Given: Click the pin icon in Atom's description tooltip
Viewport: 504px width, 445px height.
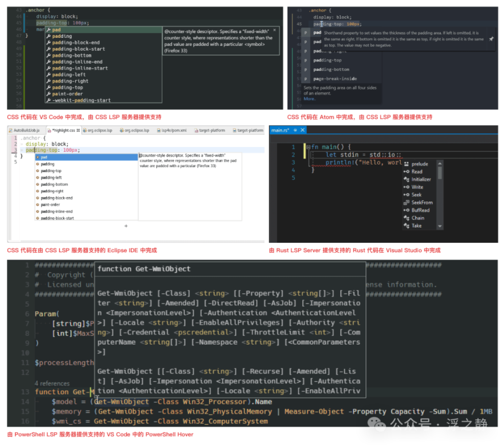Looking at the screenshot, I should tap(491, 39).
